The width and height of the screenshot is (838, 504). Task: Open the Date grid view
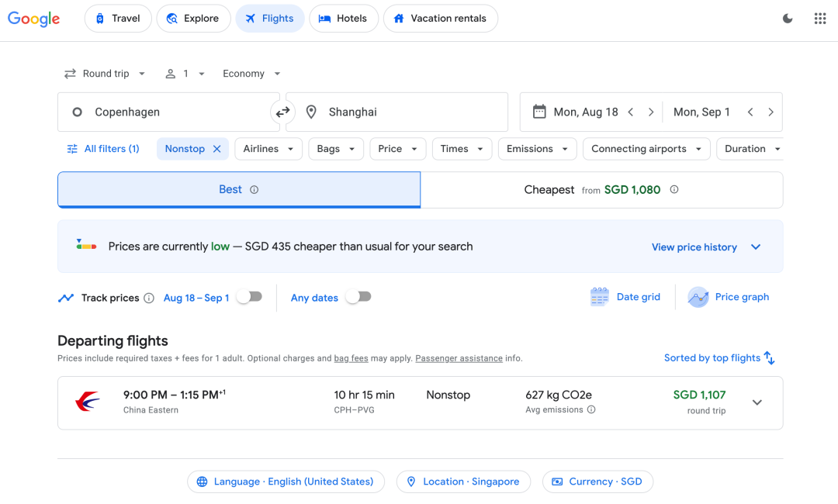[625, 297]
